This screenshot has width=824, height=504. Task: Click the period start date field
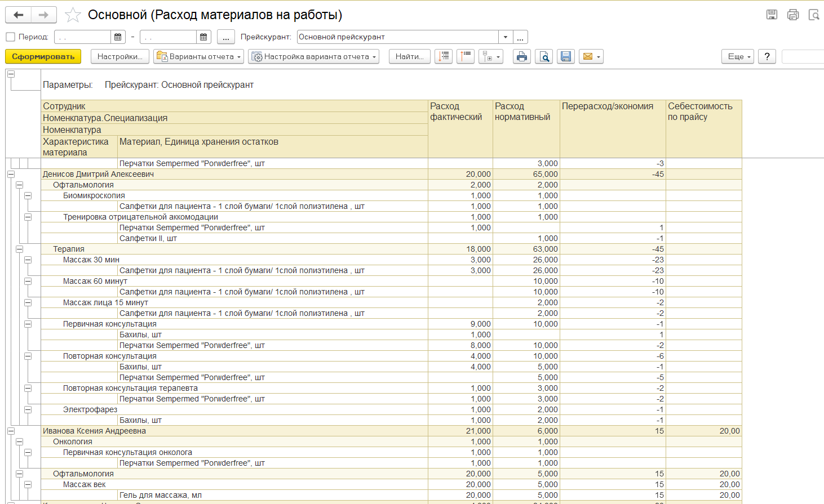[83, 37]
